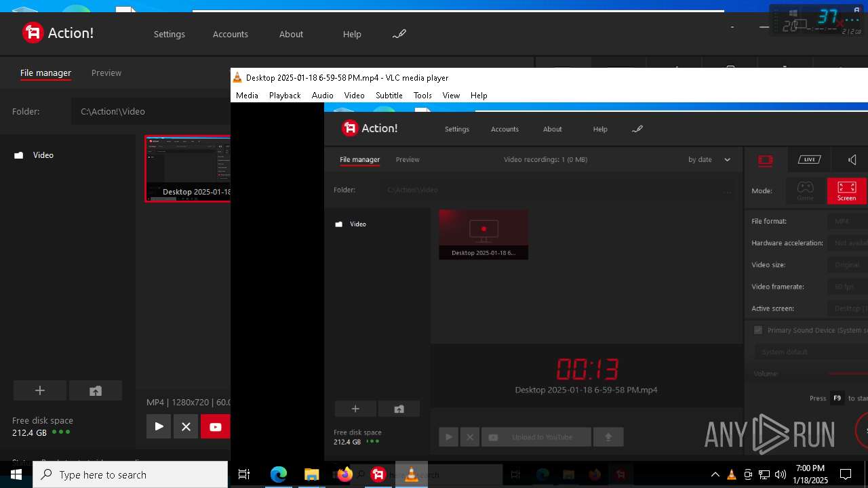Open the Audio menu in VLC

coord(322,96)
